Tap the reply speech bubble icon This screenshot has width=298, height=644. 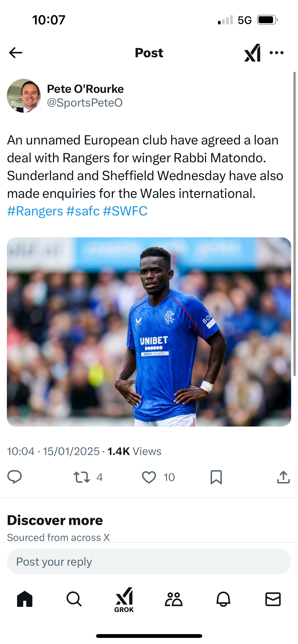[15, 477]
